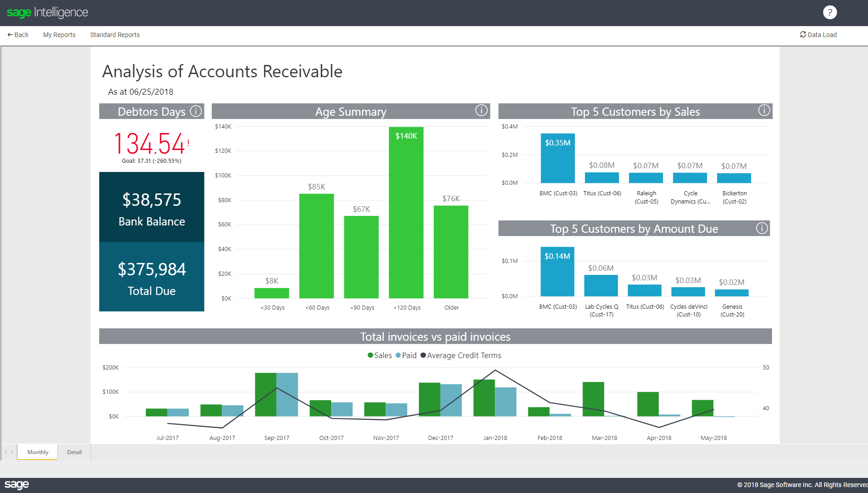Click the sage logo in the footer

point(17,484)
